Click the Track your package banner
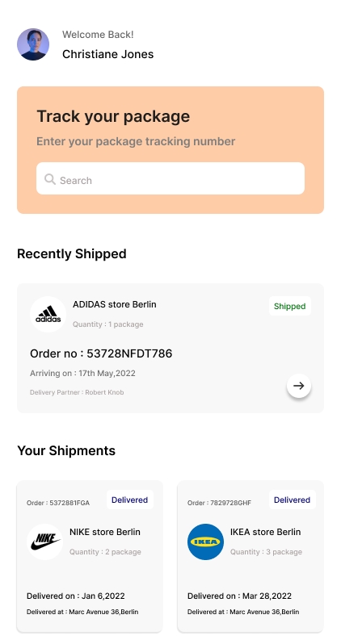Screen dimensions: 341x644 170,150
